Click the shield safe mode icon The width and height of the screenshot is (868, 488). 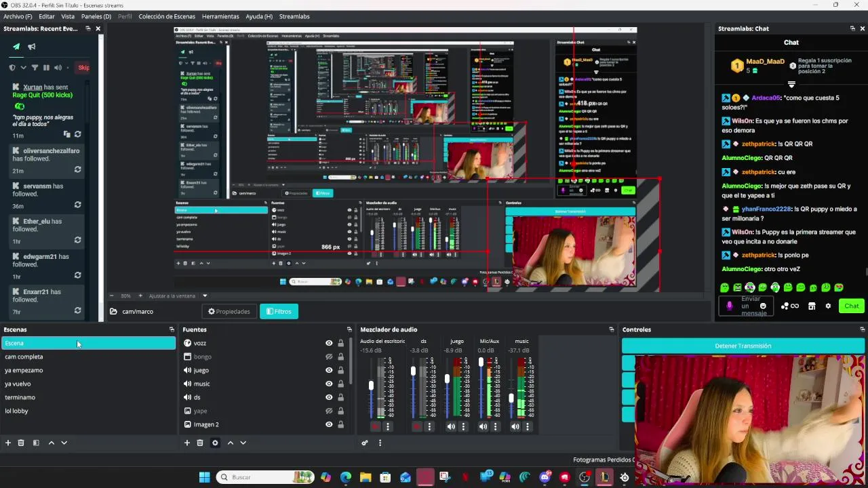[12, 68]
